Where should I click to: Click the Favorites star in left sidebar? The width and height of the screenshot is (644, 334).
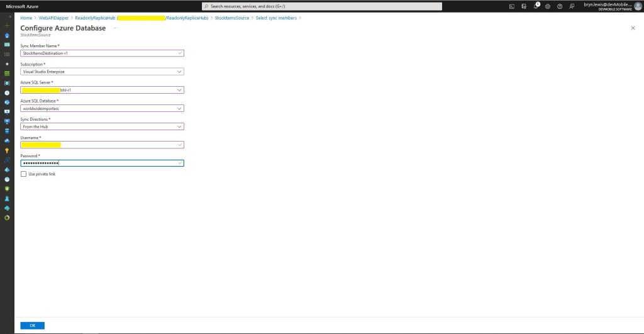(x=7, y=64)
